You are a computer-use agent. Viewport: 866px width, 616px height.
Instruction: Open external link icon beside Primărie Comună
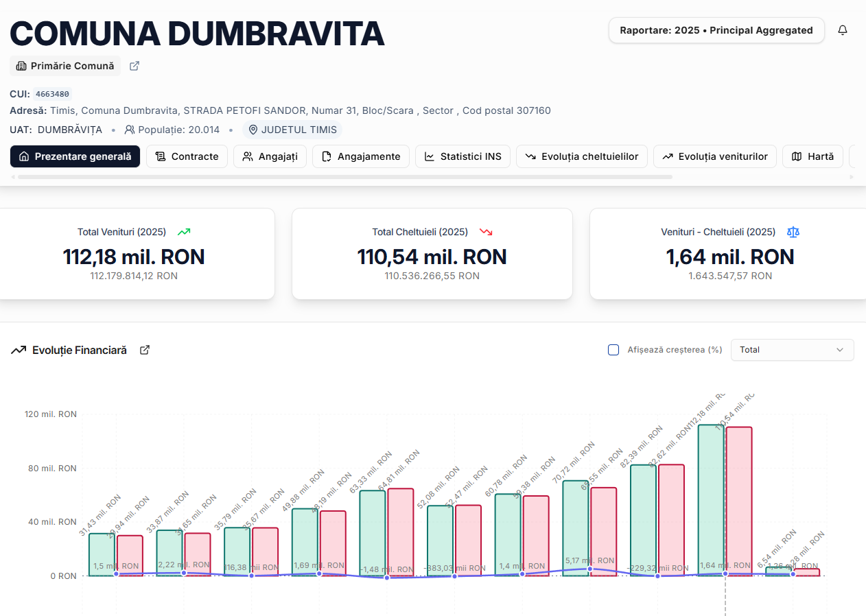tap(134, 66)
